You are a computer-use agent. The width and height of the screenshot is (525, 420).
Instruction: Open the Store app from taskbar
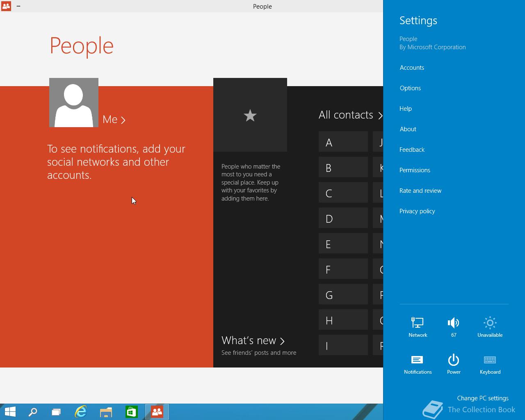coord(131,412)
